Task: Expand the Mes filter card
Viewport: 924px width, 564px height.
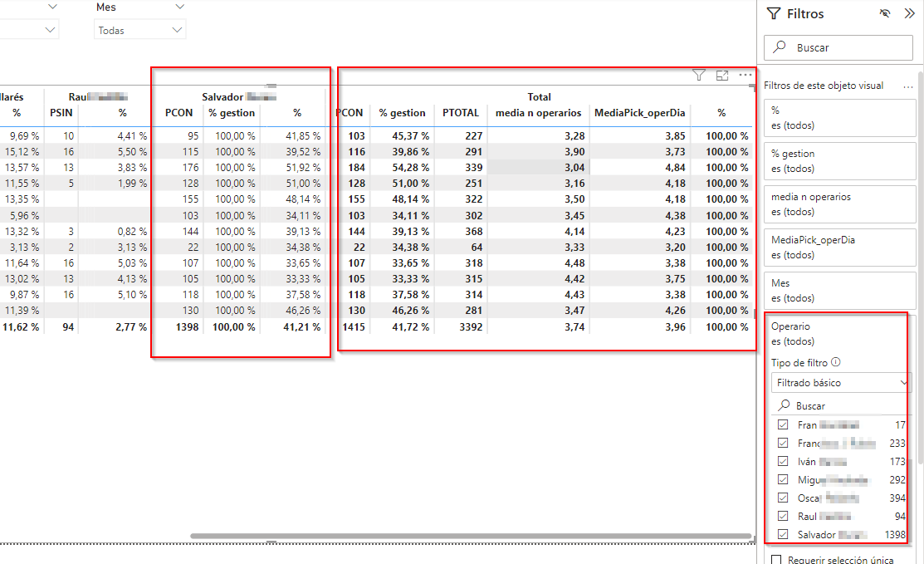Action: point(839,291)
